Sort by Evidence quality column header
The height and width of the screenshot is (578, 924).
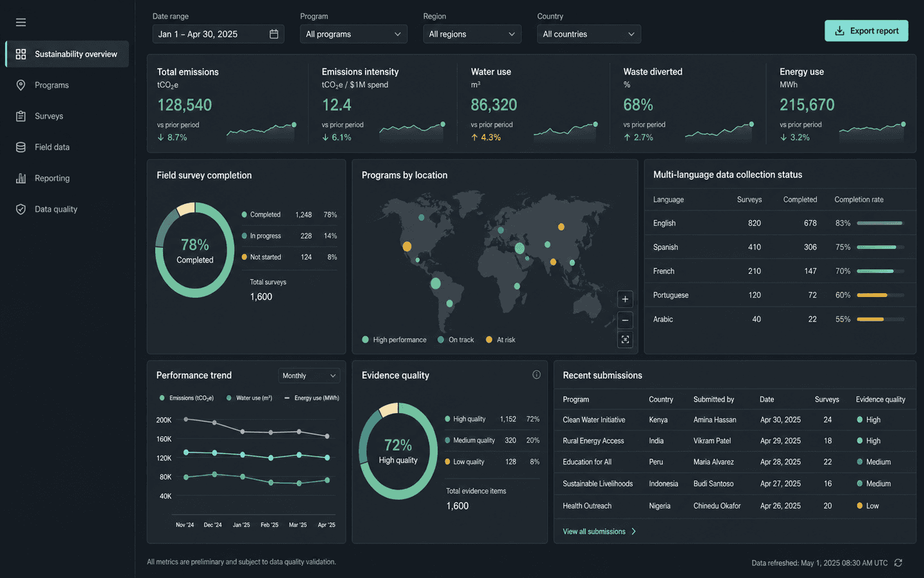880,399
